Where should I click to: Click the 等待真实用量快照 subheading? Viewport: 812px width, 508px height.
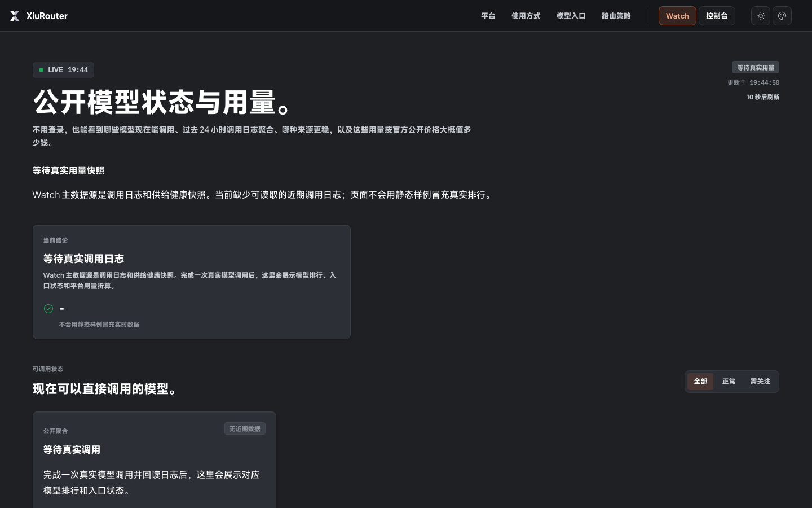click(68, 170)
